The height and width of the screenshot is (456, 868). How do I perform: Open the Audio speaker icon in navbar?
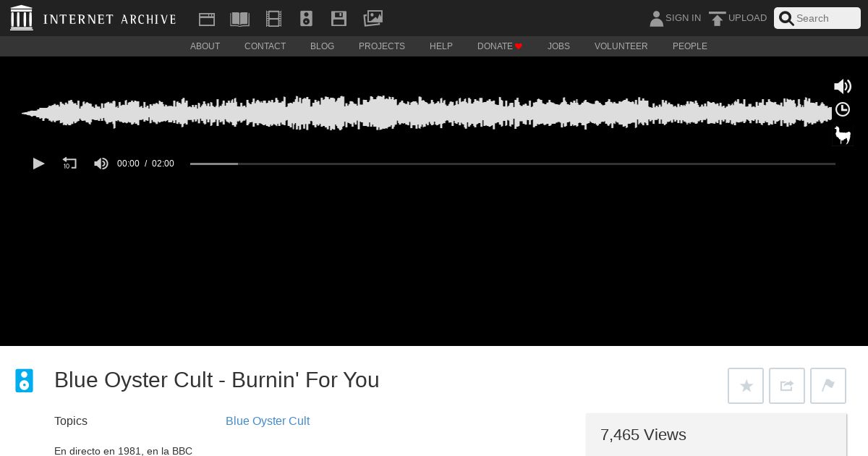306,19
